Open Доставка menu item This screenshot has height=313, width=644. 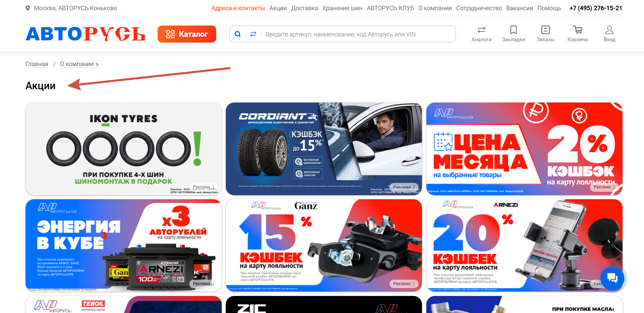click(305, 8)
